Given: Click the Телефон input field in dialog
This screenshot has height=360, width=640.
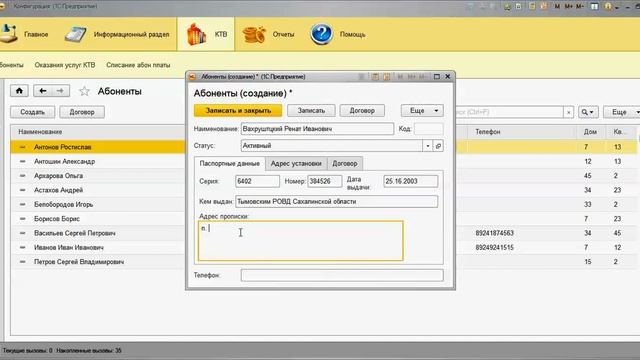Looking at the screenshot, I should coord(342,276).
